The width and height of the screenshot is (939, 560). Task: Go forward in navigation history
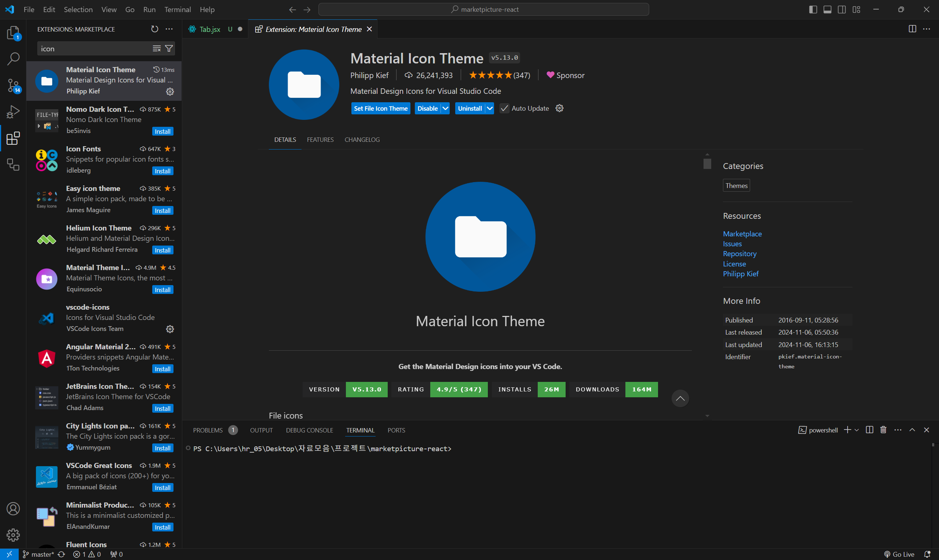(307, 10)
